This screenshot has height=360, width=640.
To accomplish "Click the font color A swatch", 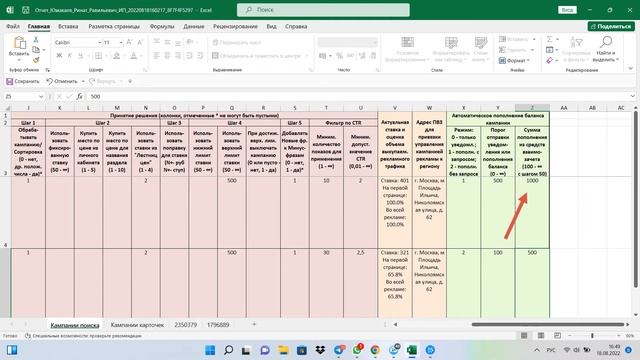I will point(133,56).
